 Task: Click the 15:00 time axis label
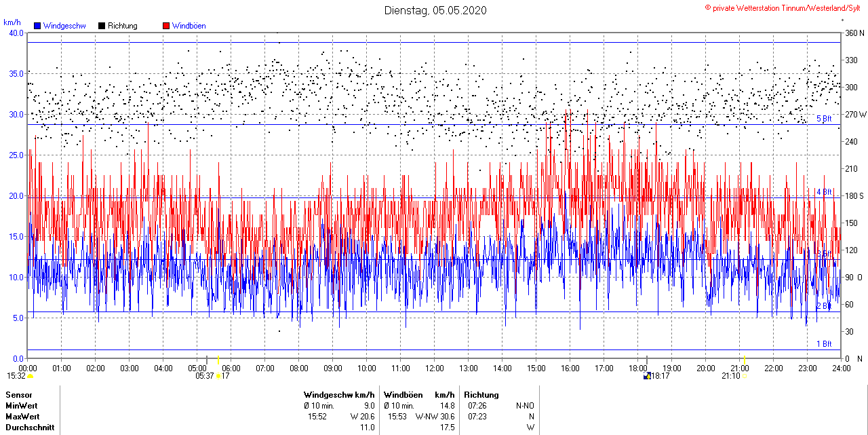(536, 368)
